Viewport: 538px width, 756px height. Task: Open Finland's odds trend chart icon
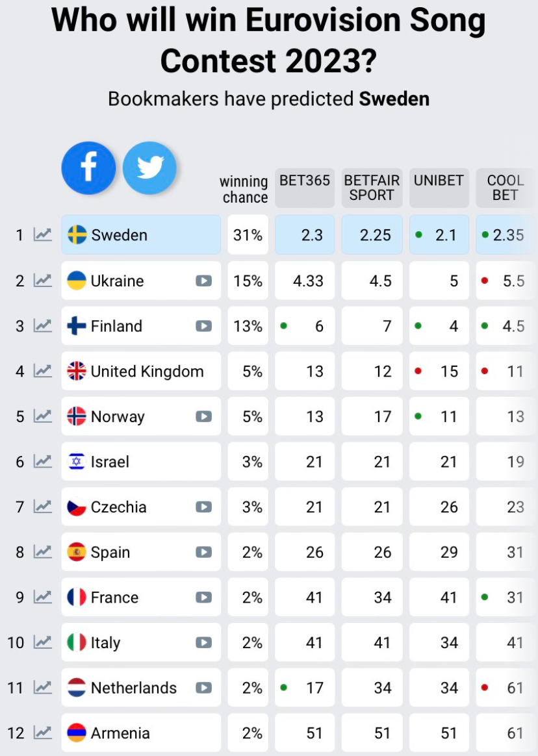43,326
